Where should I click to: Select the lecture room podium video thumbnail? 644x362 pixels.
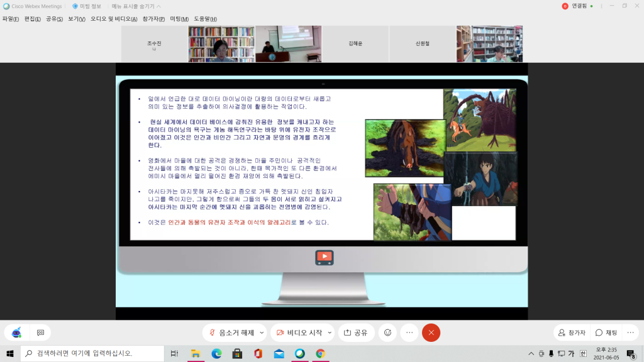pos(288,44)
